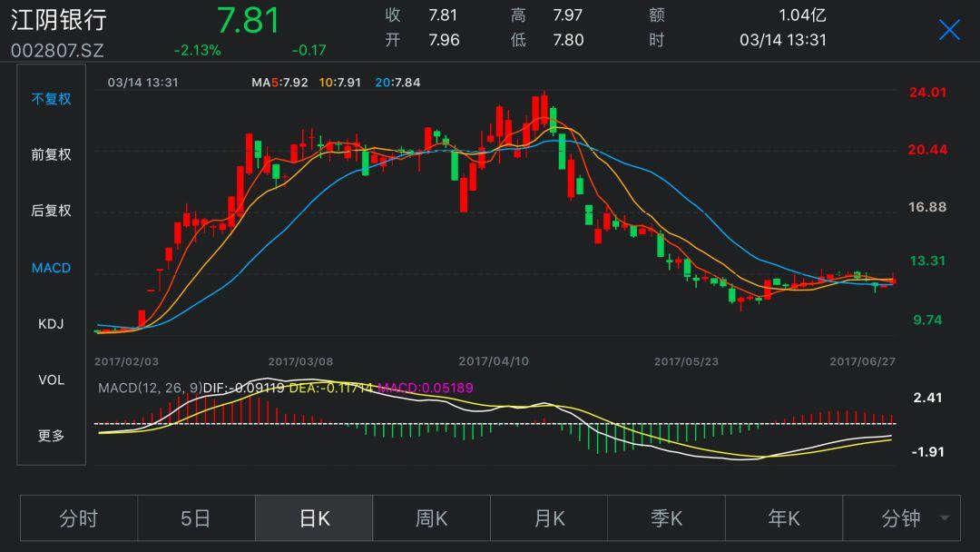Switch indicator to KDJ
Image resolution: width=980 pixels, height=552 pixels.
[51, 324]
